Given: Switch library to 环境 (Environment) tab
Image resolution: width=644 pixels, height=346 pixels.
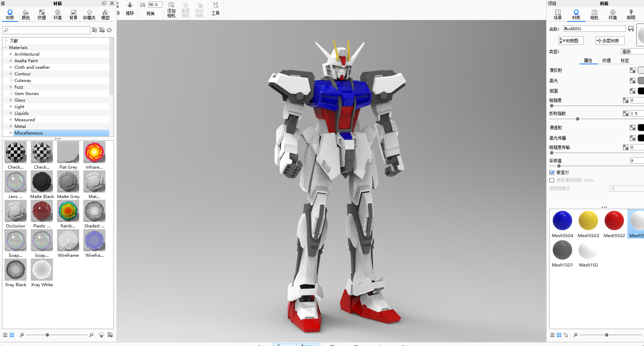Looking at the screenshot, I should 57,15.
